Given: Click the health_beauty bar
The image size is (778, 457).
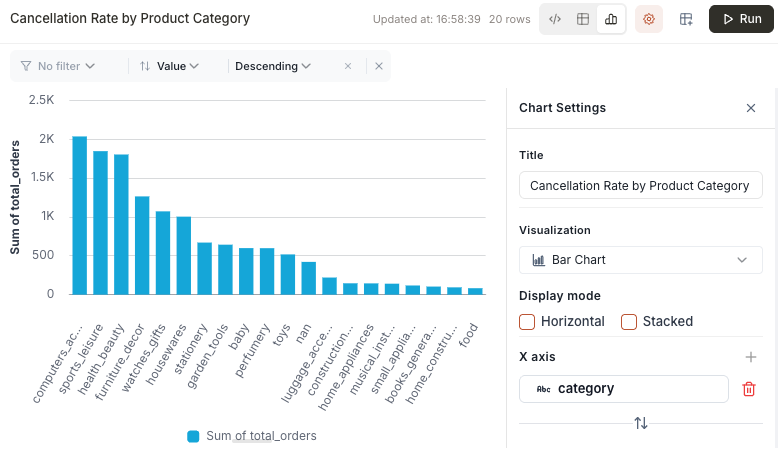Looking at the screenshot, I should pos(121,224).
